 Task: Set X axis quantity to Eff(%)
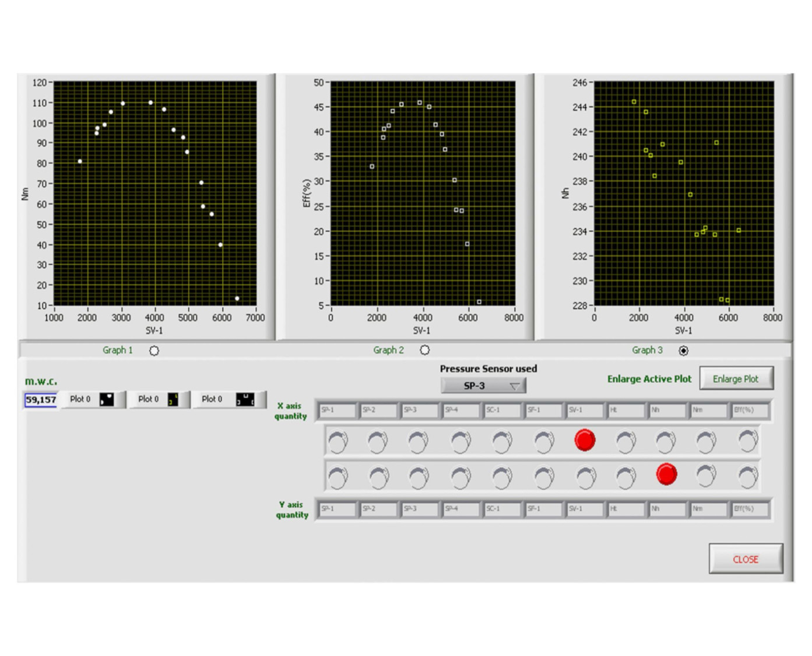[x=747, y=441]
